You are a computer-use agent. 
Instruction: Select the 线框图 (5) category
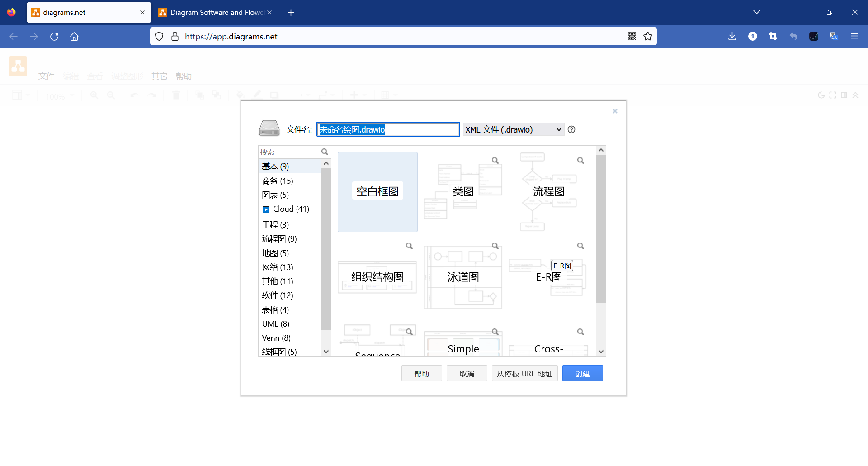click(x=290, y=352)
